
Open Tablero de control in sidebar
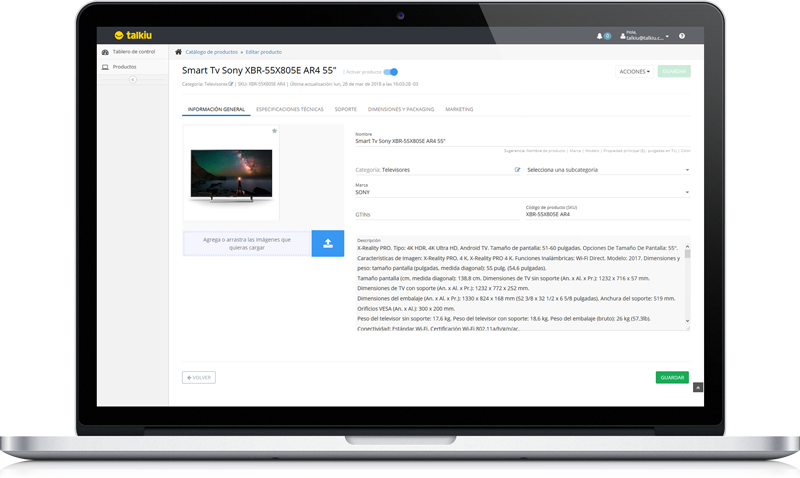point(133,52)
